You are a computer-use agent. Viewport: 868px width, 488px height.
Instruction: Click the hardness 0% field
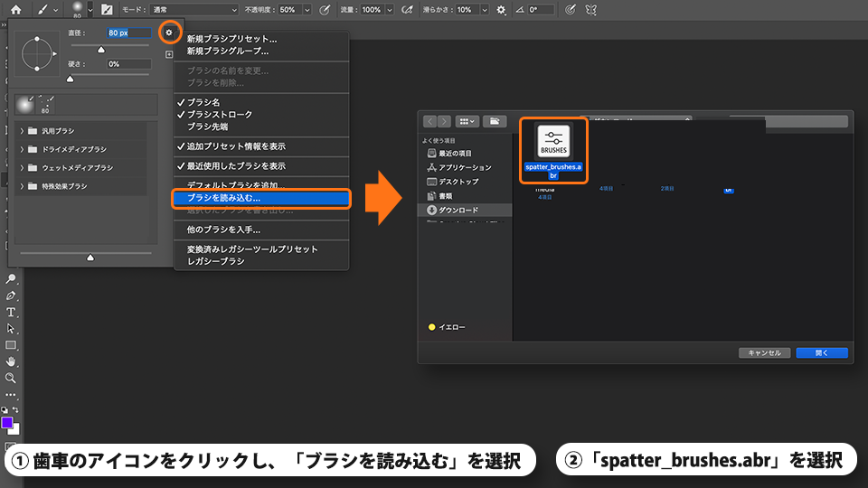tap(128, 64)
